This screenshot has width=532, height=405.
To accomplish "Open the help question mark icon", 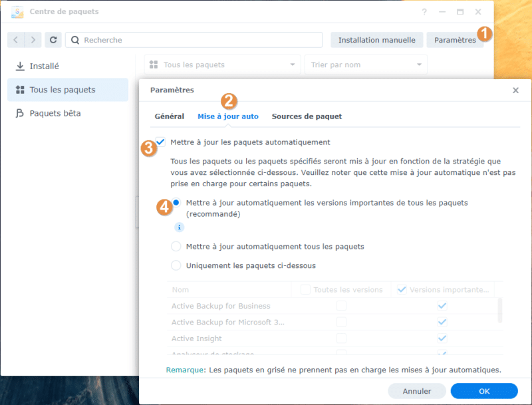I will tap(424, 11).
